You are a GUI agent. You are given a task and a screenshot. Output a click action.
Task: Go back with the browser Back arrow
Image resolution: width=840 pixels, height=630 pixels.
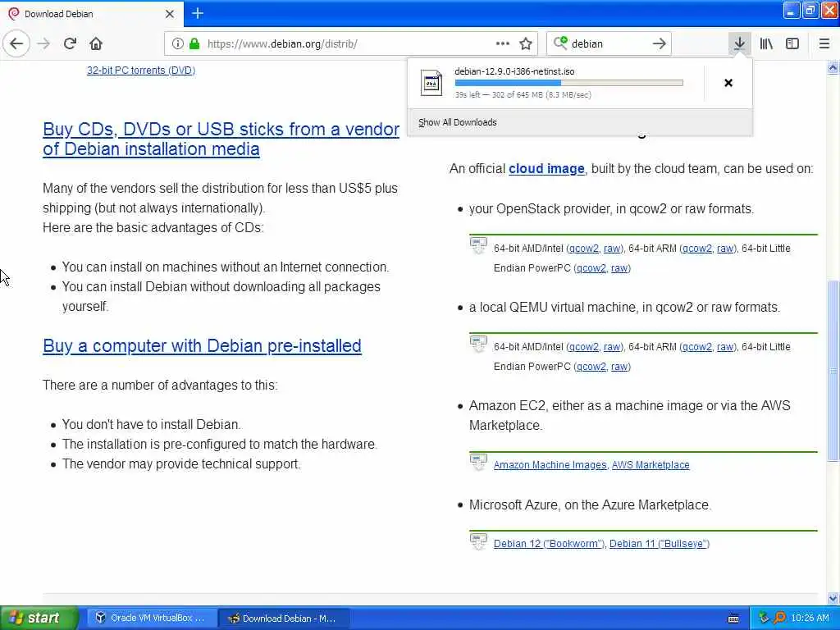pyautogui.click(x=16, y=44)
